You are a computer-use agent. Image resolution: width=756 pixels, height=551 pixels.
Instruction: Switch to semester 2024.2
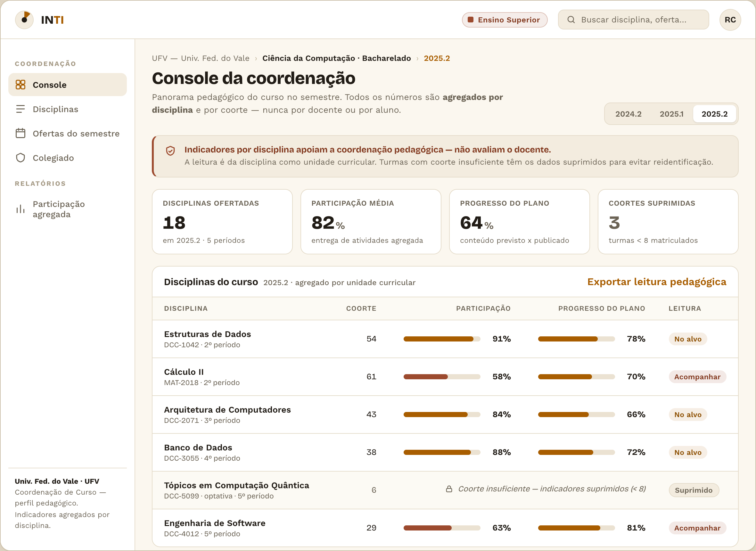click(x=628, y=114)
